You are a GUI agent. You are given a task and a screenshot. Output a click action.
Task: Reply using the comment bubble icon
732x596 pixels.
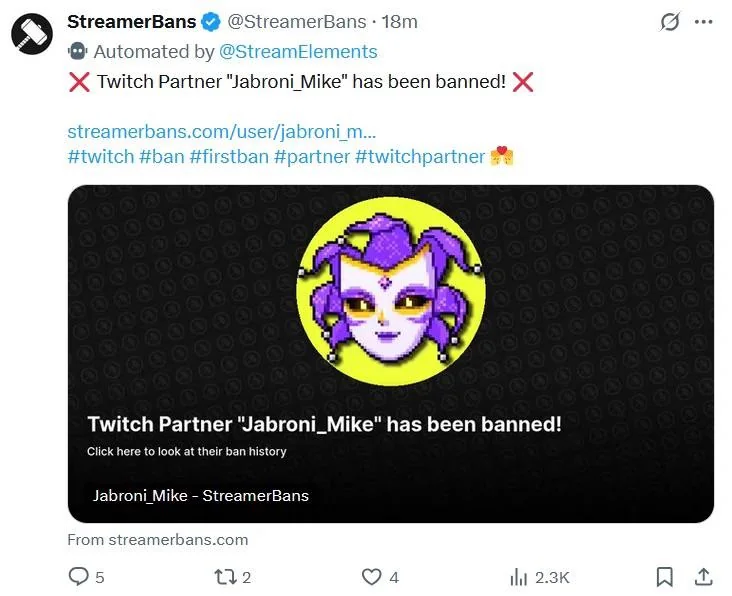pyautogui.click(x=78, y=577)
